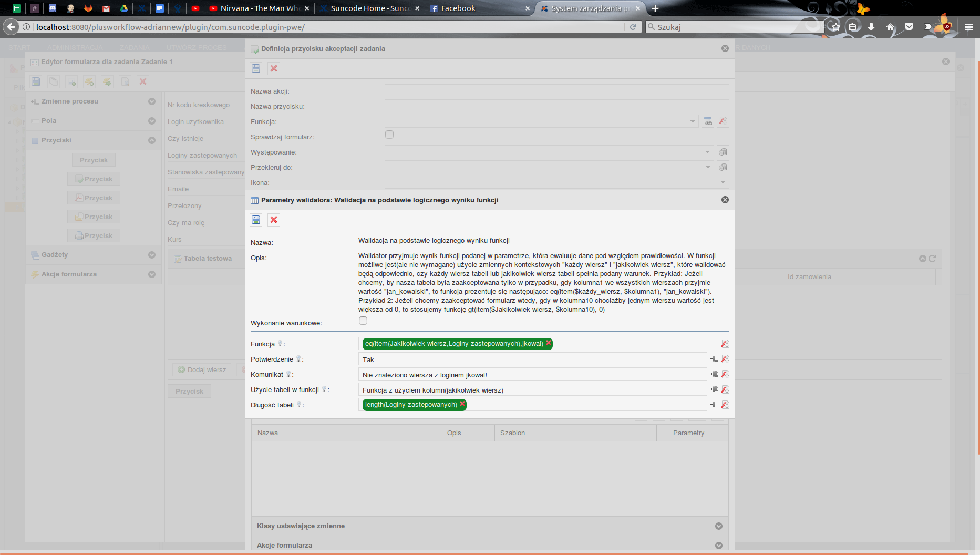Open the function editor icon in the Komunikat row
The image size is (980, 555).
tap(725, 374)
